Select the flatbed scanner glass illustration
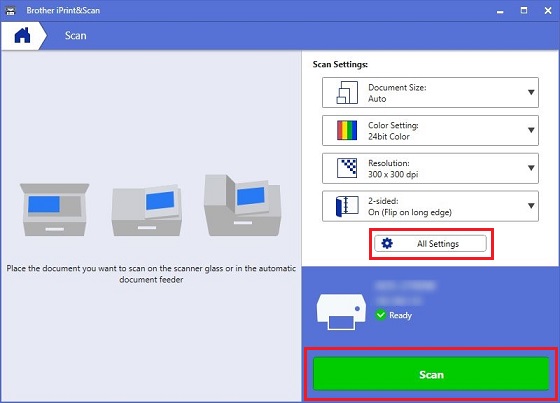560x403 pixels. click(x=54, y=209)
